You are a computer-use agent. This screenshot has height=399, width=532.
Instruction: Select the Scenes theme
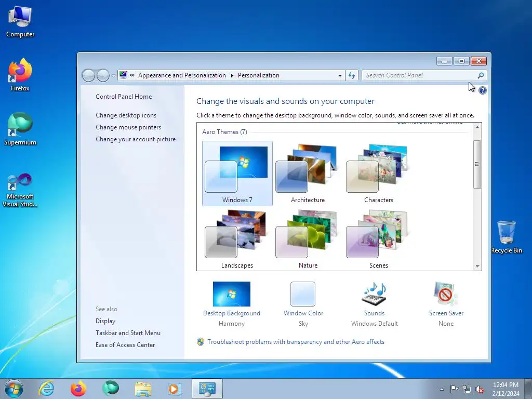[379, 239]
